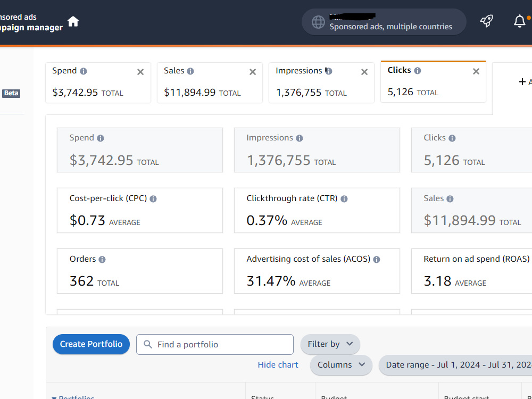Viewport: 532px width, 399px height.
Task: Select the Impressions metric tab
Action: pos(321,82)
